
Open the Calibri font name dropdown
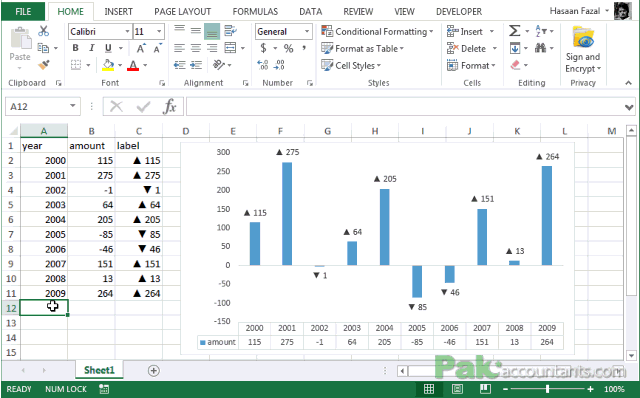127,31
